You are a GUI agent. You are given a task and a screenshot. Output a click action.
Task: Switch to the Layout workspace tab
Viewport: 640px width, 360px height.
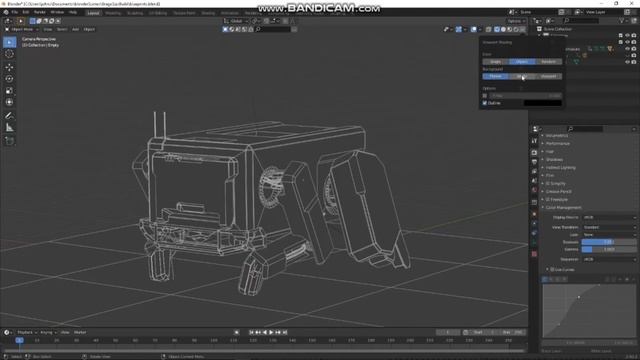tap(93, 13)
